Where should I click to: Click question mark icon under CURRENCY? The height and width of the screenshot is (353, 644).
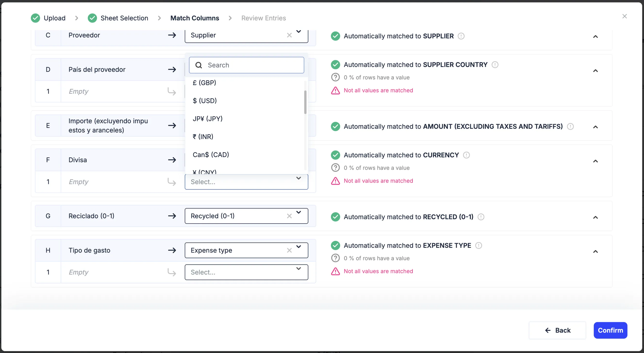[x=335, y=168]
